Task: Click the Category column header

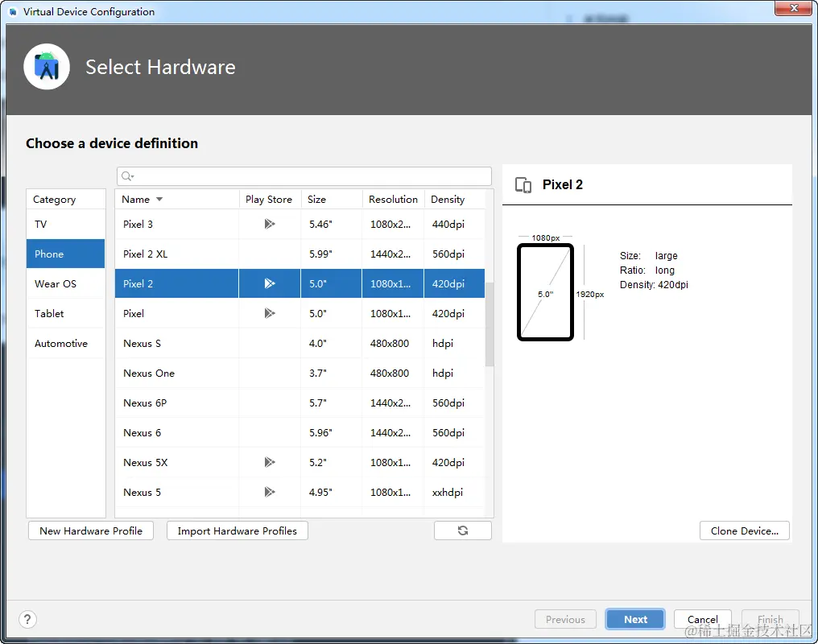Action: pos(66,199)
